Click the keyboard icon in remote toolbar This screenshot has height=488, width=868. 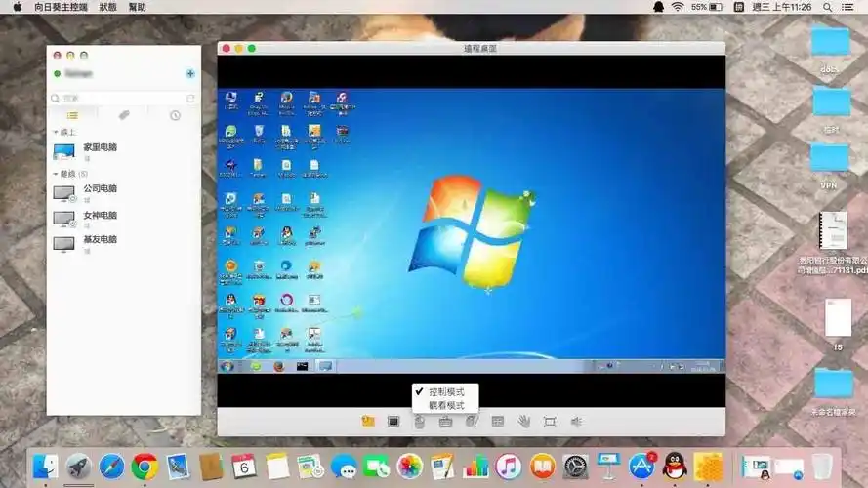445,422
